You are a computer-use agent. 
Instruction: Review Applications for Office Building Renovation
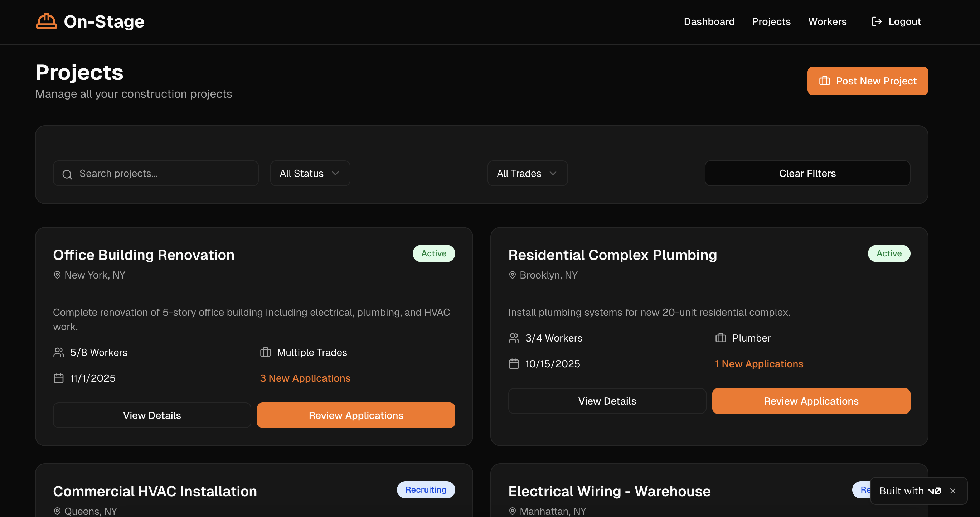(x=356, y=415)
